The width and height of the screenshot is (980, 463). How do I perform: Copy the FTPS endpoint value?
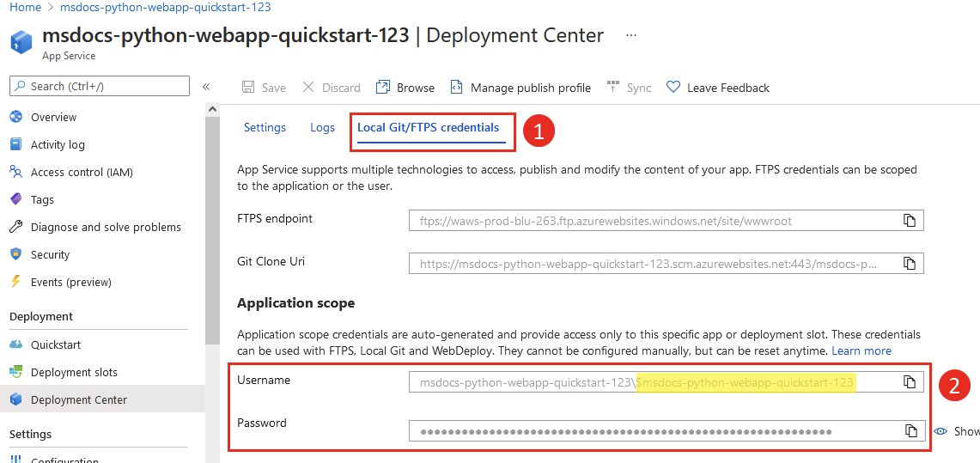pyautogui.click(x=910, y=221)
